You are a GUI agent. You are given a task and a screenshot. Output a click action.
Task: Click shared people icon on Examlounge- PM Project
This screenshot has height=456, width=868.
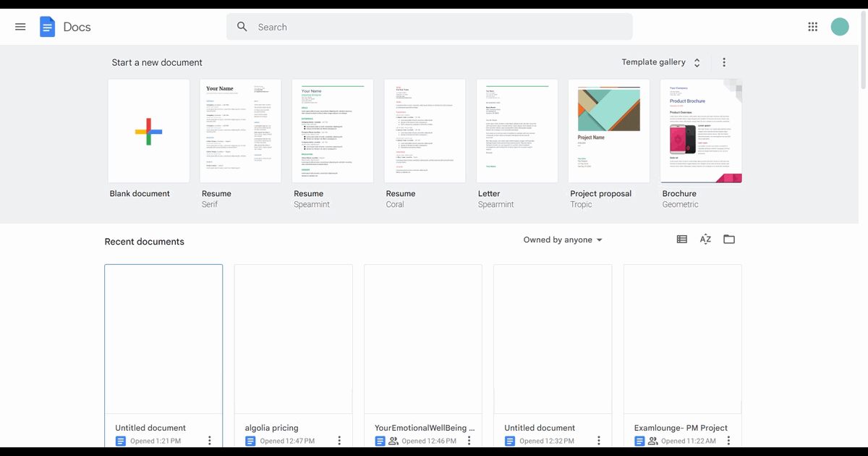pyautogui.click(x=653, y=441)
